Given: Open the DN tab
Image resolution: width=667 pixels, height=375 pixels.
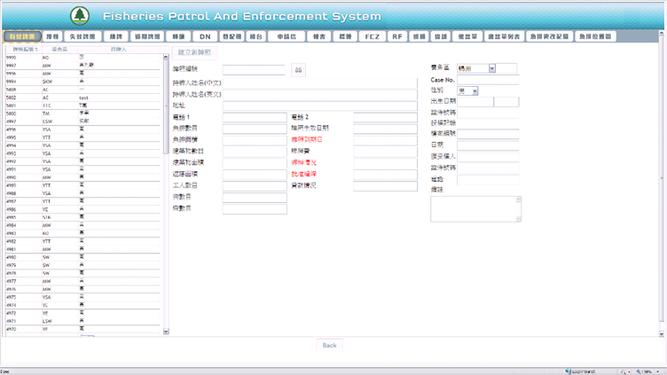Looking at the screenshot, I should (x=205, y=37).
